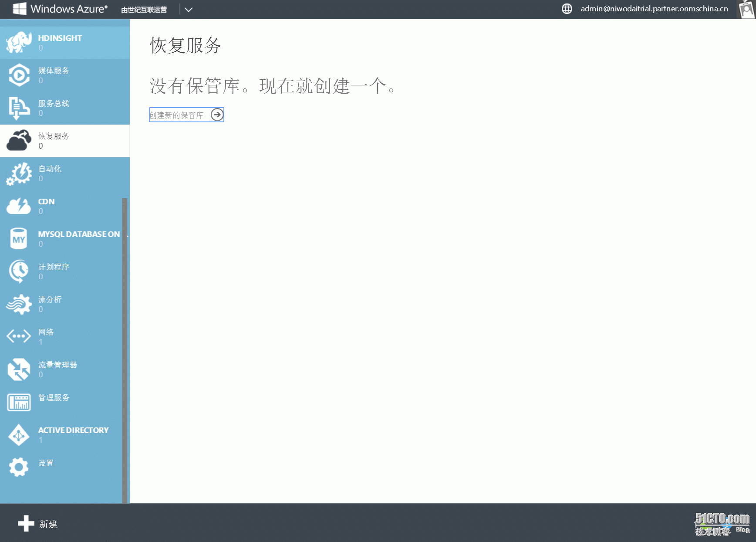Open the traffic manager arrows icon
756x542 pixels.
19,369
